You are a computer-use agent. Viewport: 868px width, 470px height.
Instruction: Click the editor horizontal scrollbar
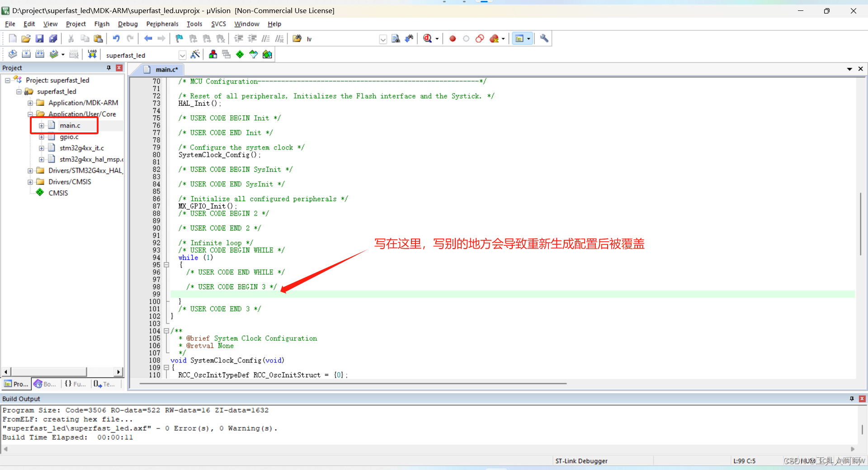(353, 384)
